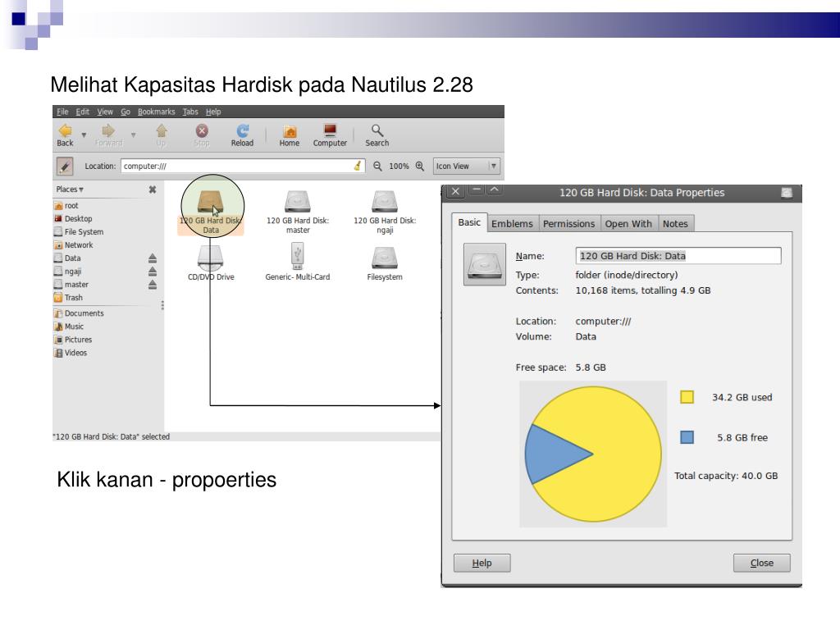Screen dimensions: 840x630
Task: Switch to the Emblems tab
Action: coord(512,223)
